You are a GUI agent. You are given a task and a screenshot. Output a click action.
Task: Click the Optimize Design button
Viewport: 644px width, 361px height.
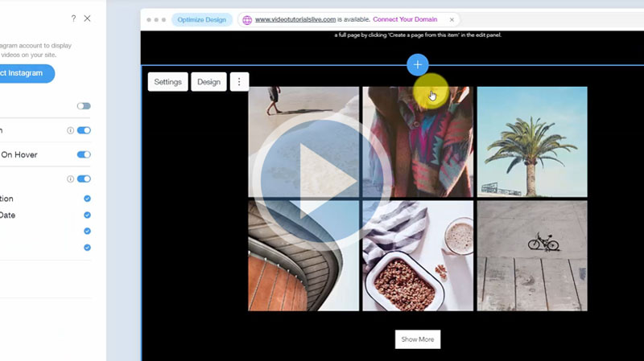[202, 19]
